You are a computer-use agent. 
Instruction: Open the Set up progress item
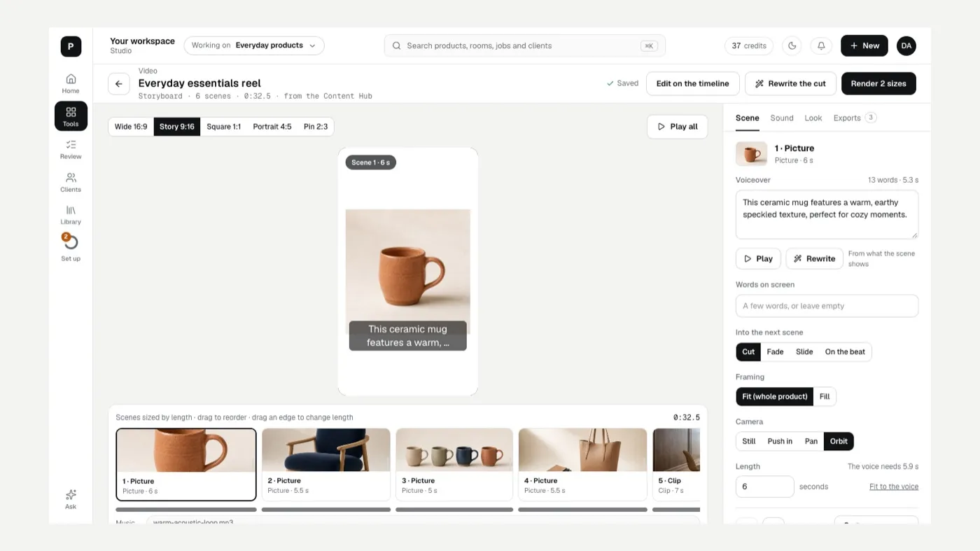click(71, 248)
